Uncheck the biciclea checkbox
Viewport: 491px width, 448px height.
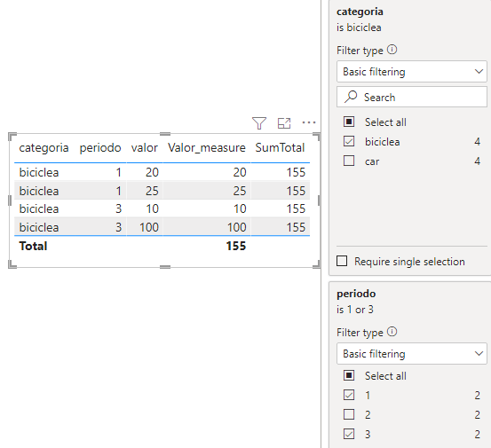349,141
